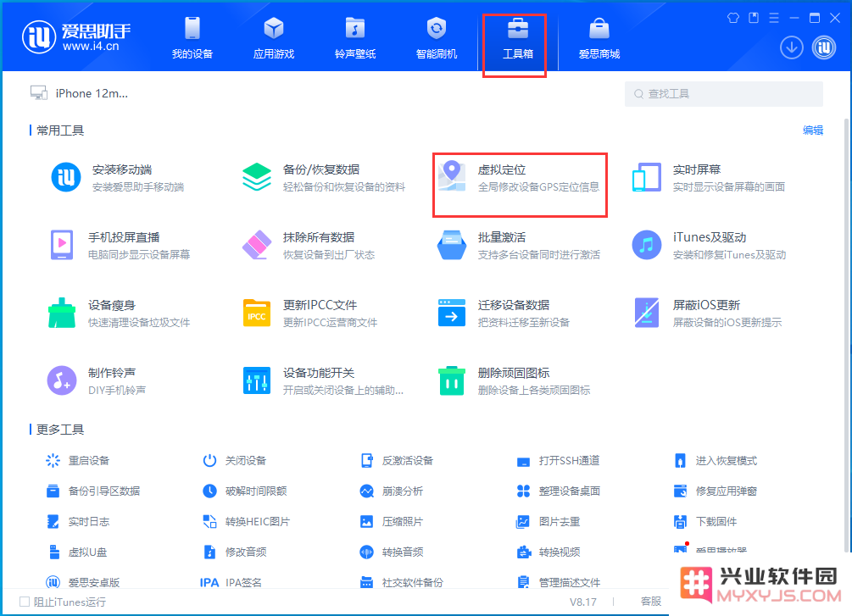Click the V8.17 version label
The image size is (852, 616).
(583, 602)
